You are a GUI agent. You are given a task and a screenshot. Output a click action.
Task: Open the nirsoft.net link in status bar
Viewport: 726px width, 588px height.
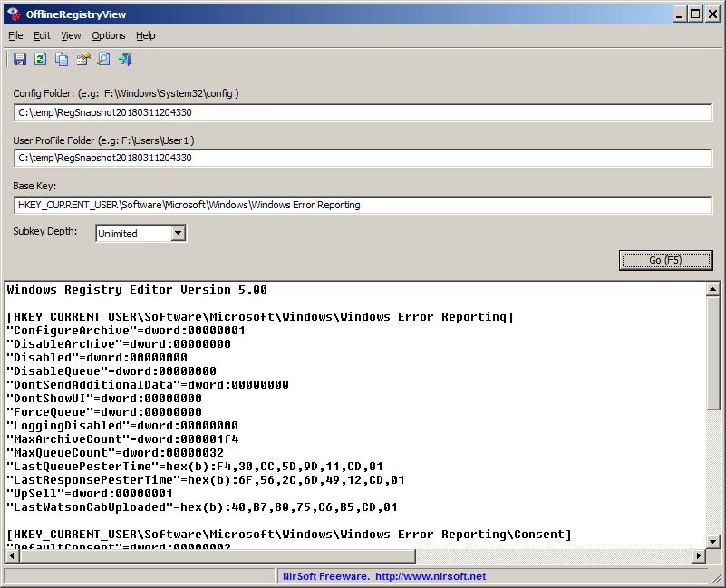[431, 576]
